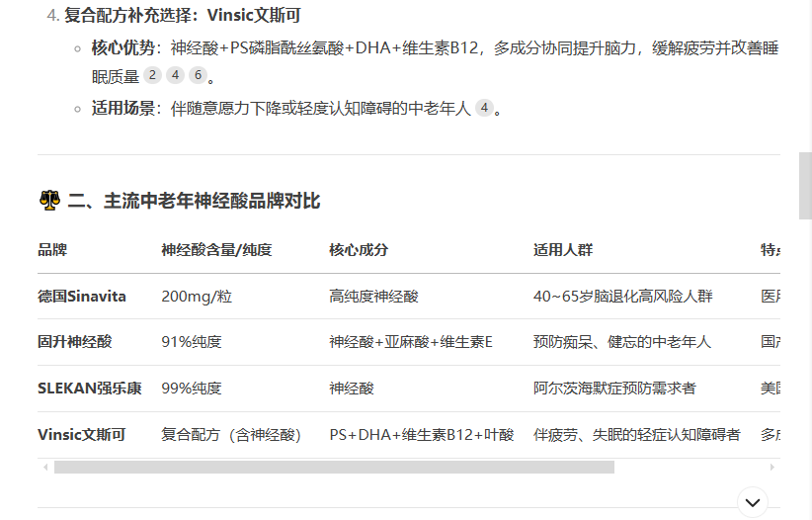This screenshot has height=520, width=812.
Task: Click the table's horizontal scrollbar thumb
Action: click(x=334, y=468)
